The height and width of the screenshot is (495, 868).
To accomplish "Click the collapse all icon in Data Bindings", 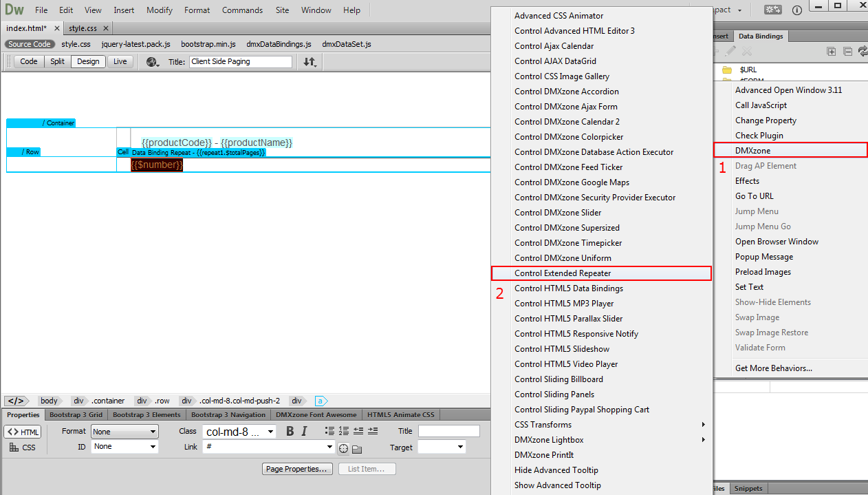I will tap(847, 52).
